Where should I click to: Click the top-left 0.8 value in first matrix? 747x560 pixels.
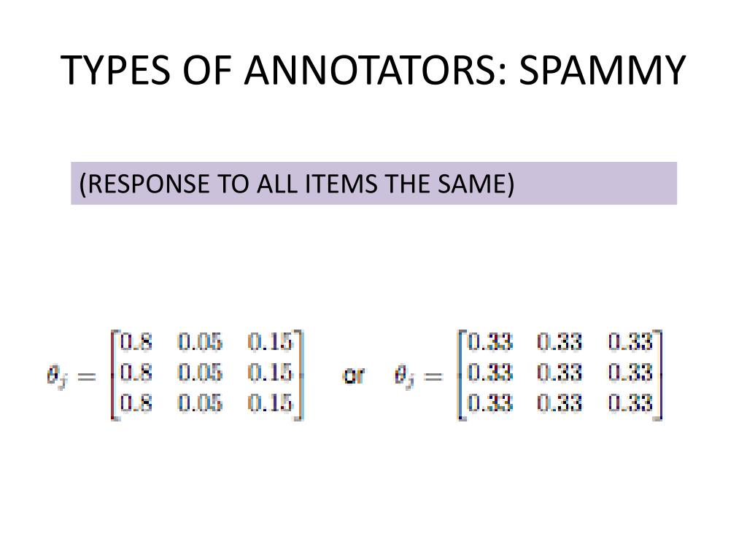tap(136, 342)
